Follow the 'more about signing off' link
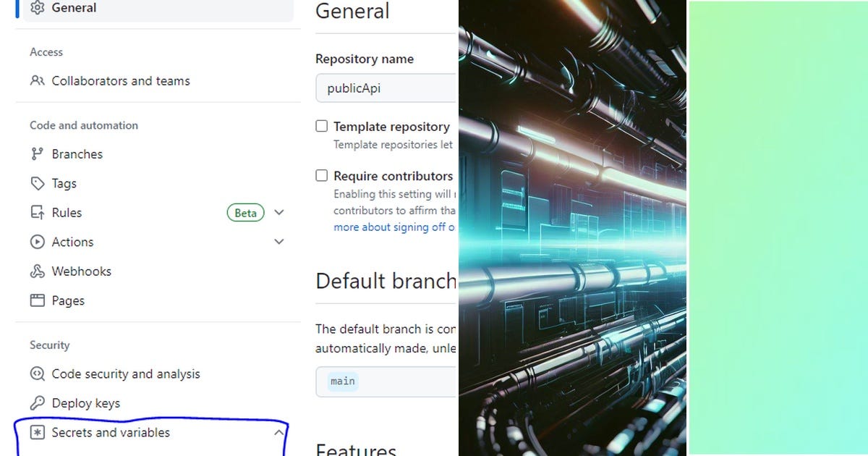 [x=394, y=227]
